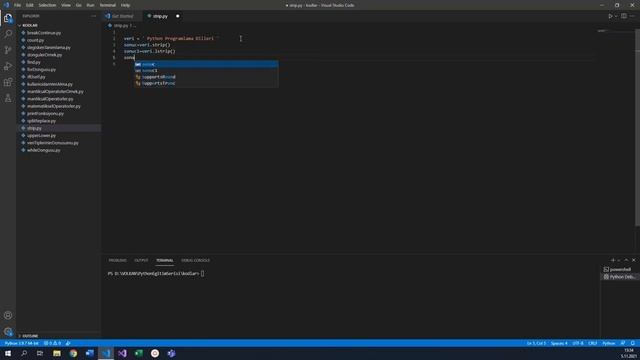Viewport: 640px width, 360px height.
Task: Open Google Chrome from the taskbar
Action: 73,353
